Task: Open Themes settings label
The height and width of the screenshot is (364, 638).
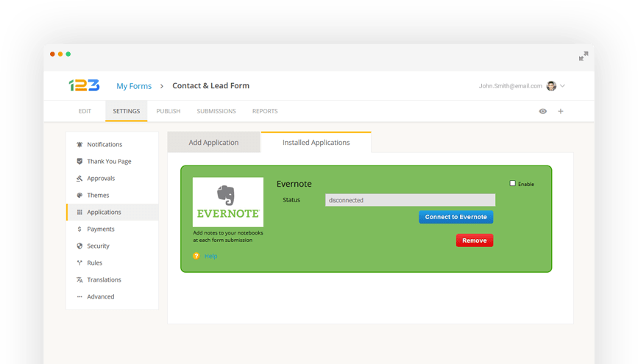Action: (98, 195)
